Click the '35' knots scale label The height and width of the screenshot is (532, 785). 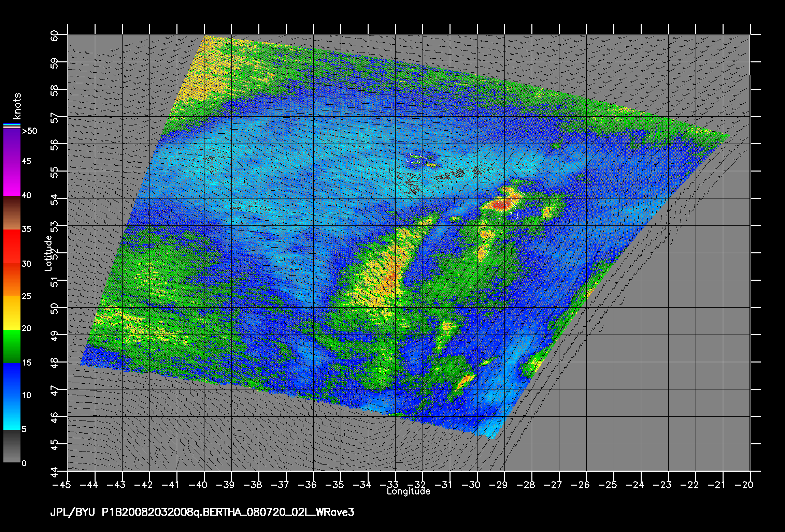pos(26,229)
